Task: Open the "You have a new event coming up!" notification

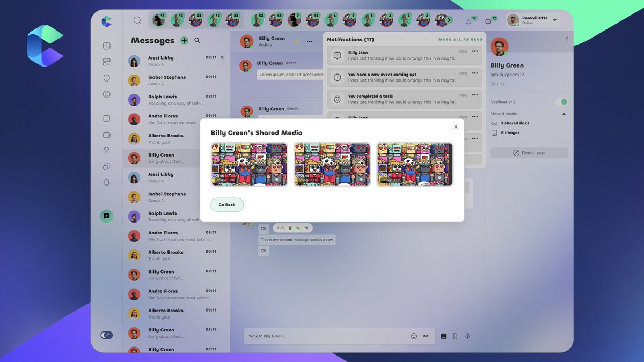Action: click(x=405, y=77)
